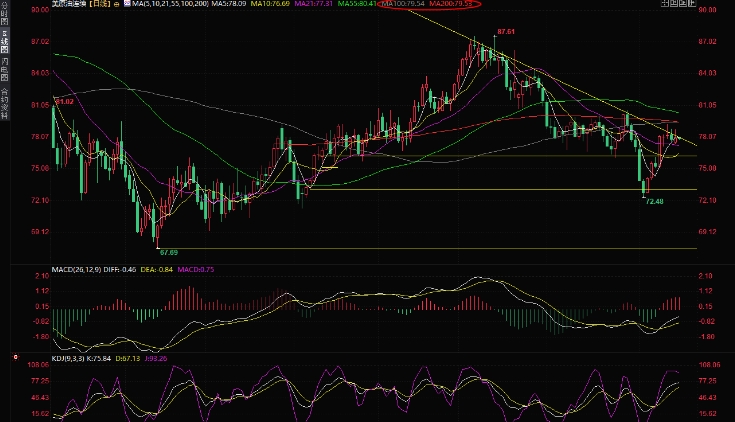This screenshot has width=735, height=422.
Task: Click the 81.02 price label
Action: click(65, 102)
